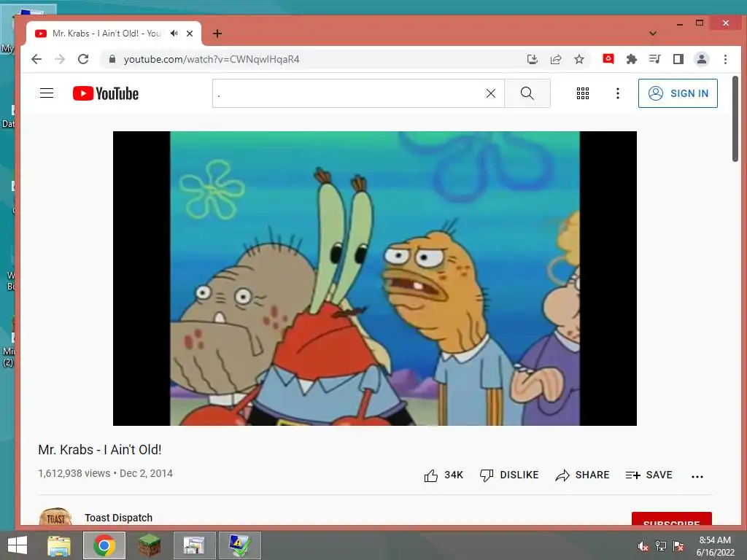Open Chrome's three-dot menu

725,59
